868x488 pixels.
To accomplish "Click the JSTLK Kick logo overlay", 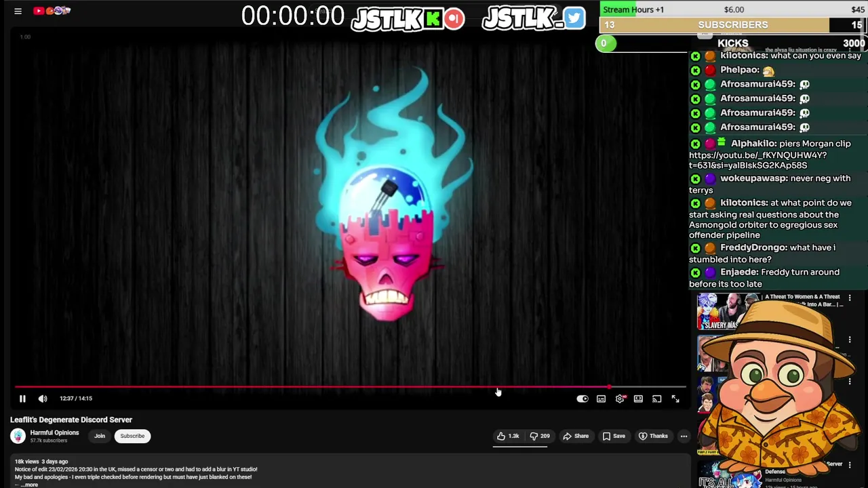I will (408, 18).
